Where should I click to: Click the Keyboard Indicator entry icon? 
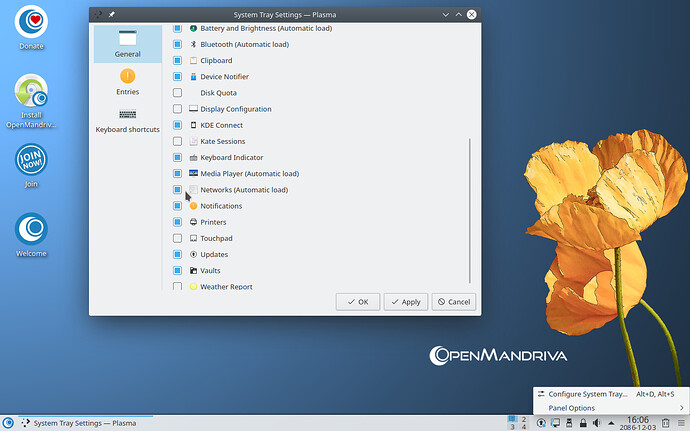(193, 157)
